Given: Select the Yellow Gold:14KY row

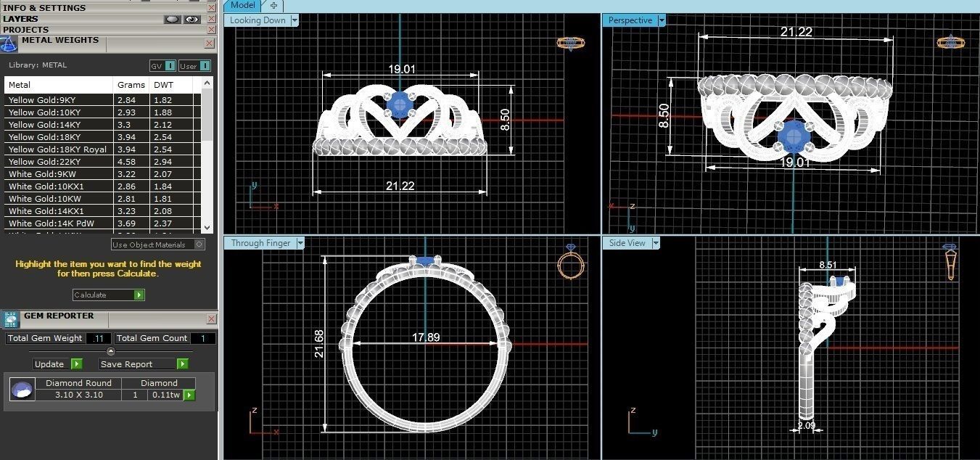Looking at the screenshot, I should [103, 125].
